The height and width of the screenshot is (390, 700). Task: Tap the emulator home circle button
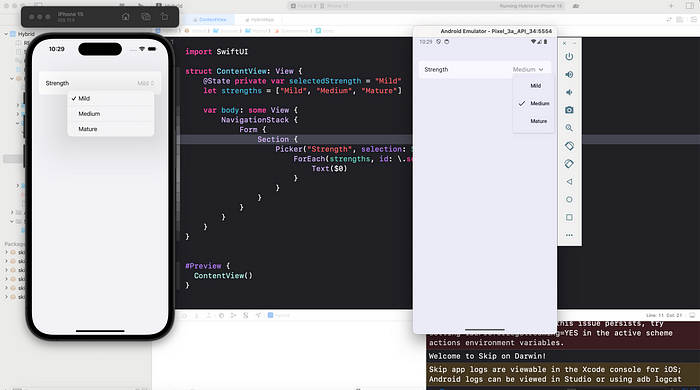point(569,199)
